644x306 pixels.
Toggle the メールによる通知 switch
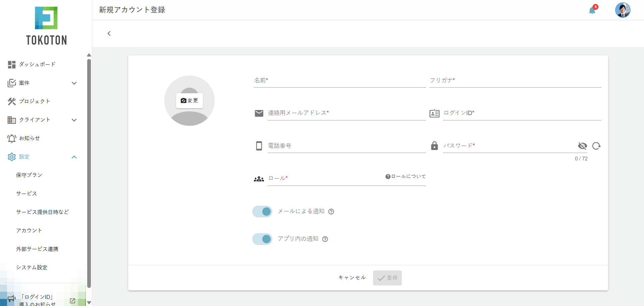[262, 211]
